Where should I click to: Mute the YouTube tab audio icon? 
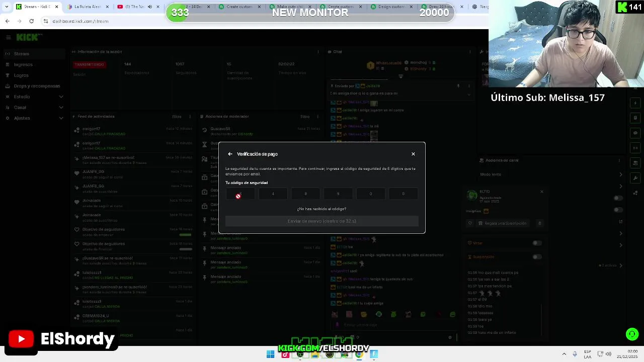point(149,7)
